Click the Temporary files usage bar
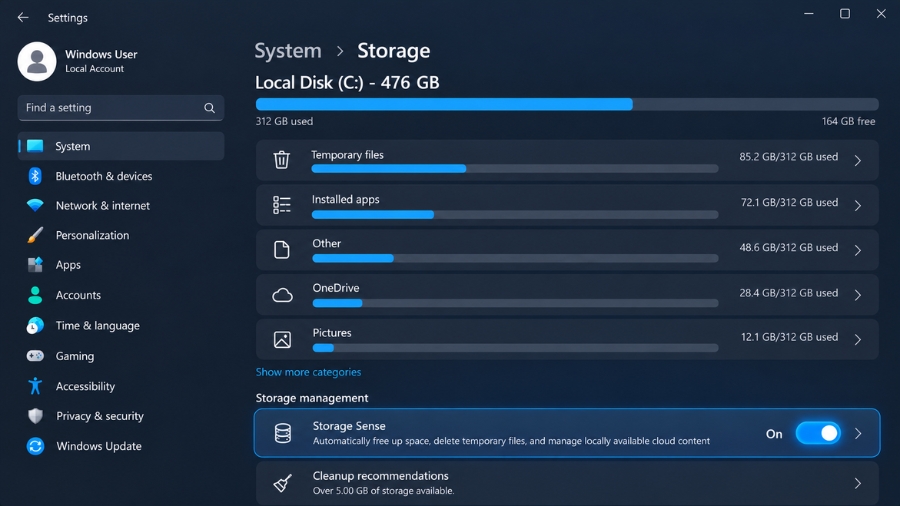900x506 pixels. [515, 169]
